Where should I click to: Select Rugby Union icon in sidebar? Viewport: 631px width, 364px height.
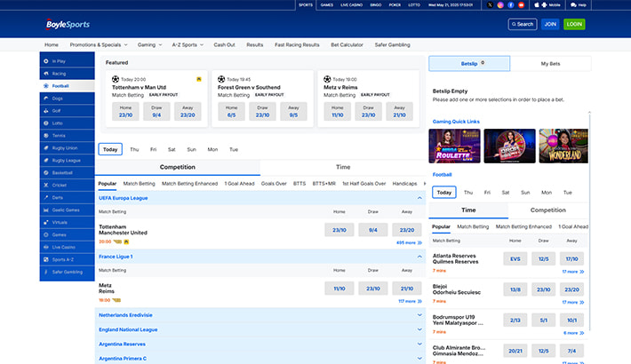pyautogui.click(x=46, y=148)
